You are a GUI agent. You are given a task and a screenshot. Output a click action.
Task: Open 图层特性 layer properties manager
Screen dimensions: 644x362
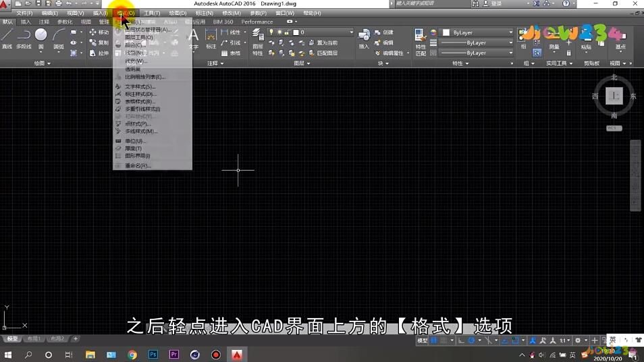257,42
